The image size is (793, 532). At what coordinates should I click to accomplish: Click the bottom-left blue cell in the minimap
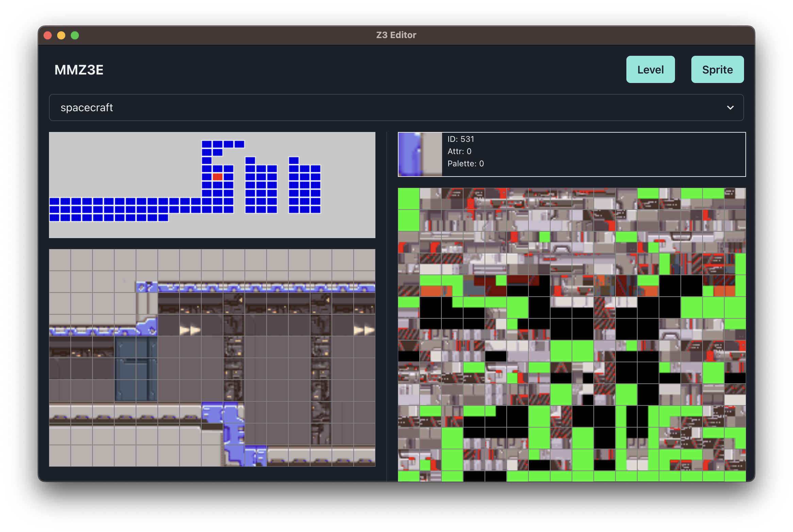coord(54,218)
